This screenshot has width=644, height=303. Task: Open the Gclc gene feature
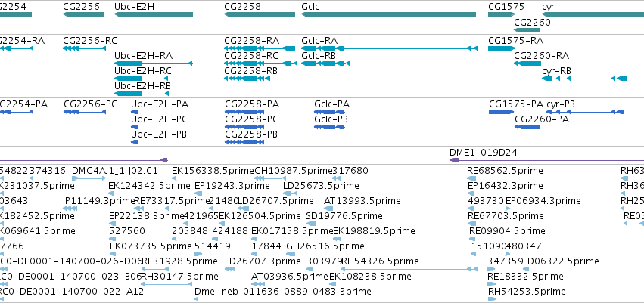[x=388, y=14]
